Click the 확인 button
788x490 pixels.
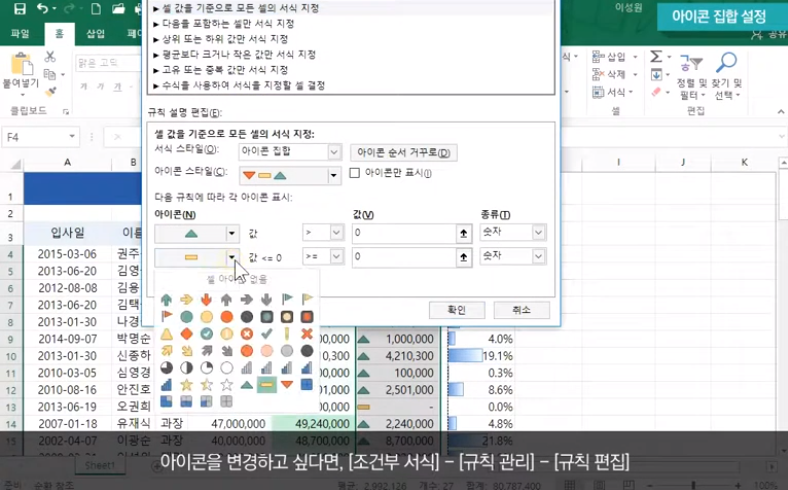click(457, 310)
